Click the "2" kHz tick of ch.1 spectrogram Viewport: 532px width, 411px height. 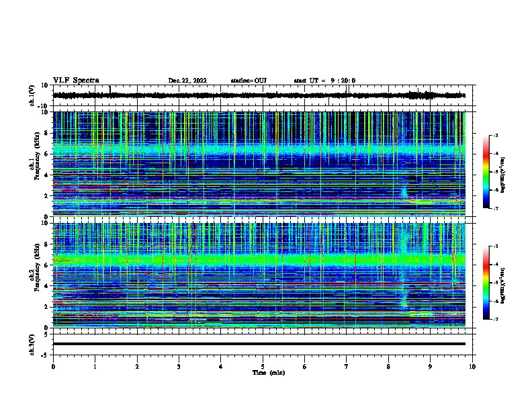click(47, 195)
